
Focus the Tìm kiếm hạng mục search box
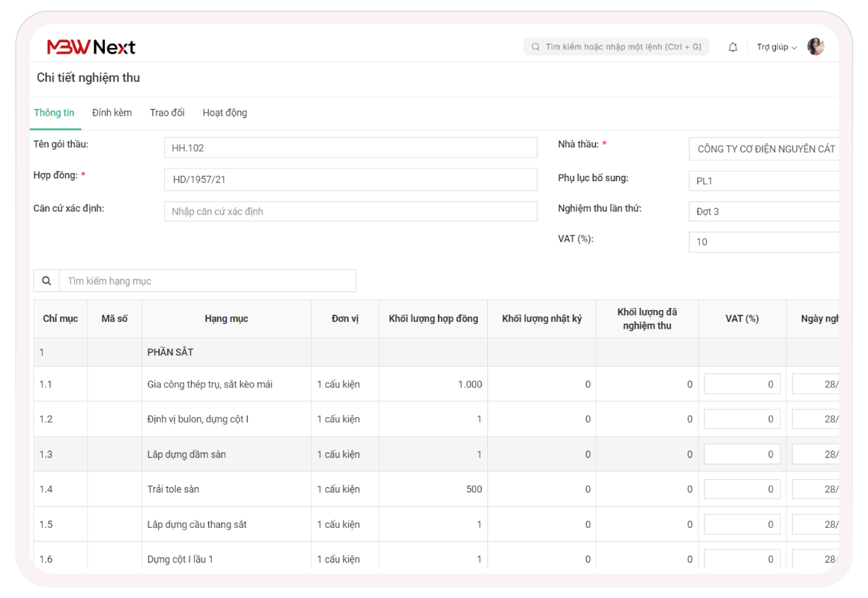click(x=207, y=281)
